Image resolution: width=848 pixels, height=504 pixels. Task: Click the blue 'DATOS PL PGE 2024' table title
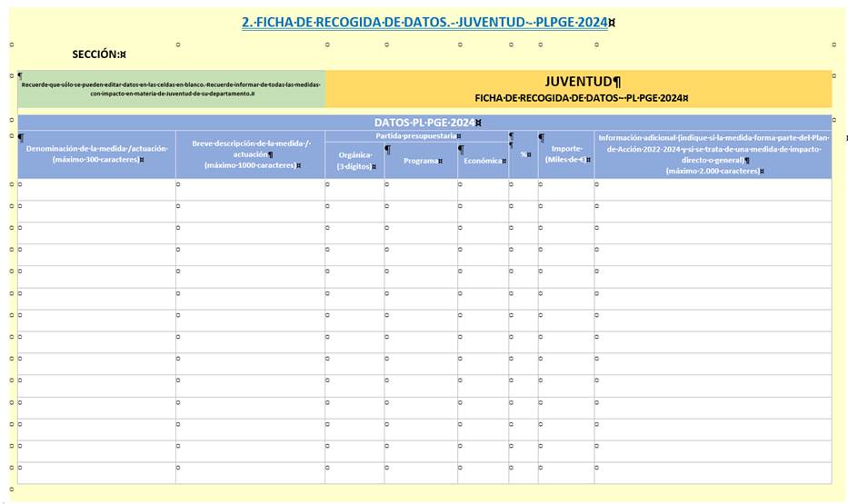tap(424, 123)
